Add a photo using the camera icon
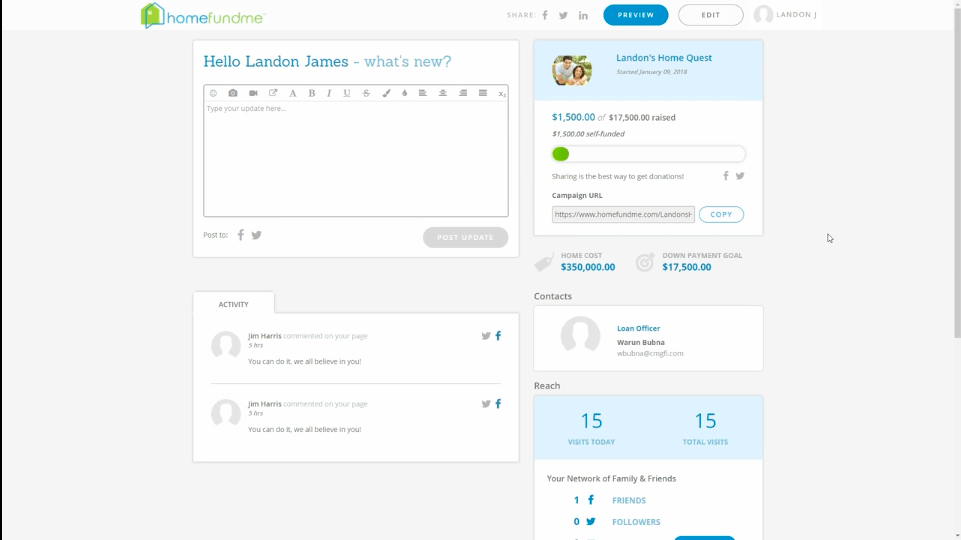Image resolution: width=961 pixels, height=540 pixels. click(233, 93)
